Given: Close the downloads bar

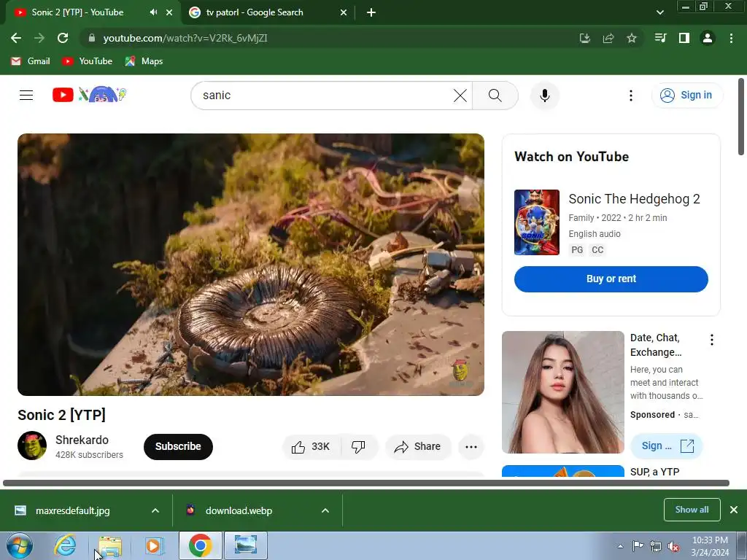Looking at the screenshot, I should [734, 510].
